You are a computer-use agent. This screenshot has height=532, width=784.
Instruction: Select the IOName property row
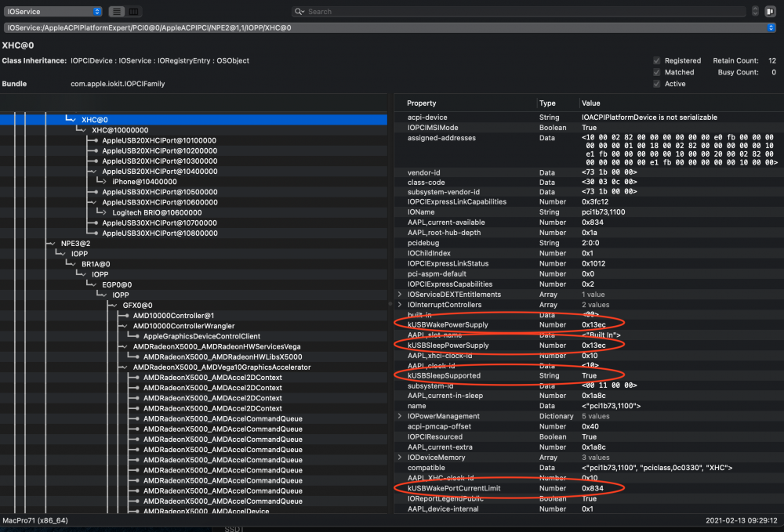[x=589, y=212]
